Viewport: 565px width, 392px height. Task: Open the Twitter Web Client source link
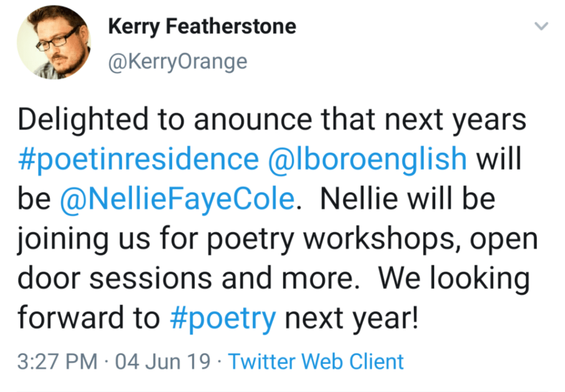316,362
